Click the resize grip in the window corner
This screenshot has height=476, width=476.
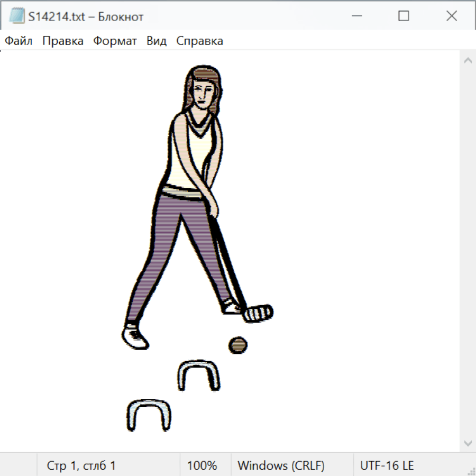click(x=471, y=471)
